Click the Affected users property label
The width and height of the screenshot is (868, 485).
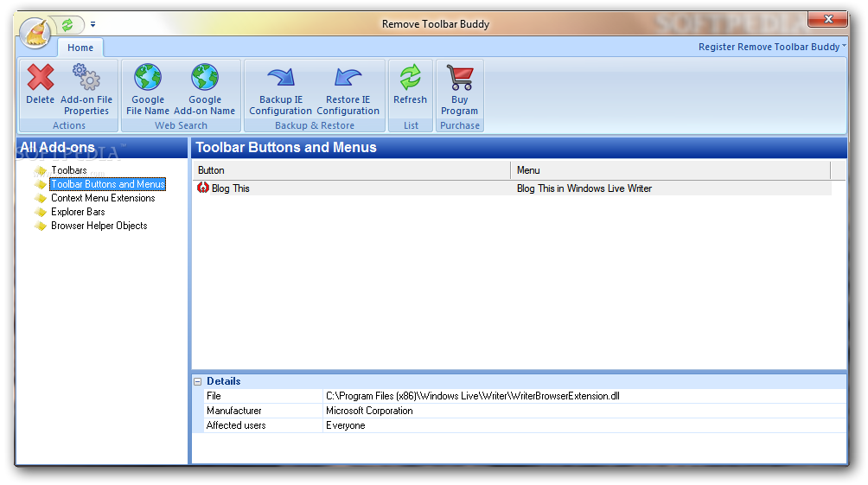click(x=236, y=425)
